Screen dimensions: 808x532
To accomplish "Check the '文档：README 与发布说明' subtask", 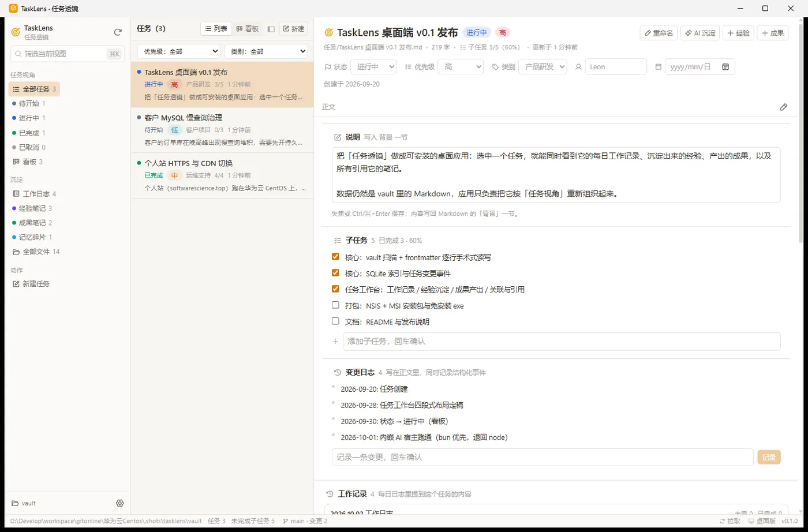I will click(335, 321).
